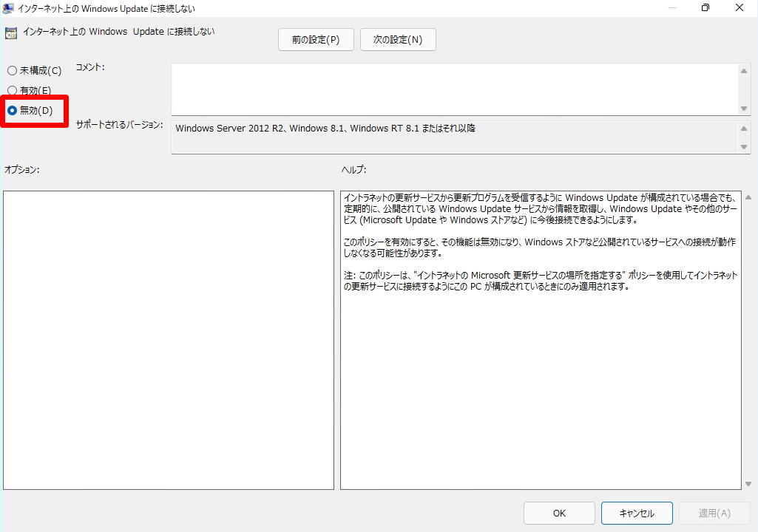
Task: Click supported-versions box scroll down arrow
Action: point(744,147)
